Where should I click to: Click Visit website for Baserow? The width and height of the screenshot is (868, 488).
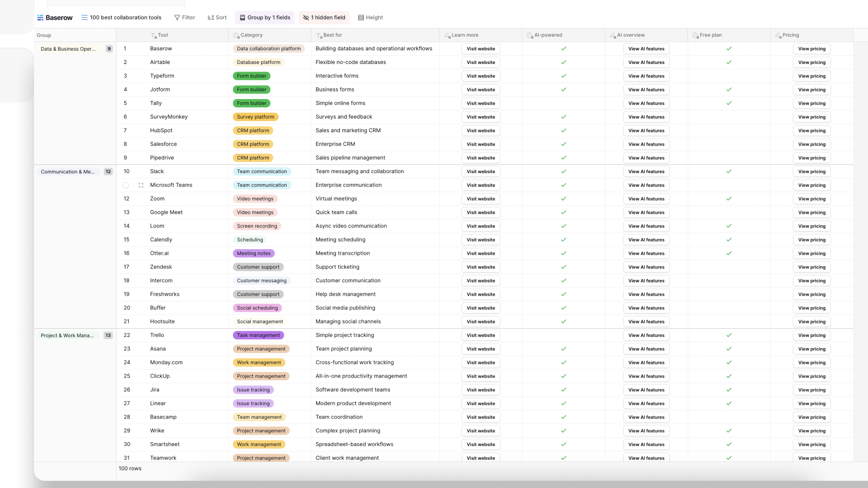(x=481, y=49)
